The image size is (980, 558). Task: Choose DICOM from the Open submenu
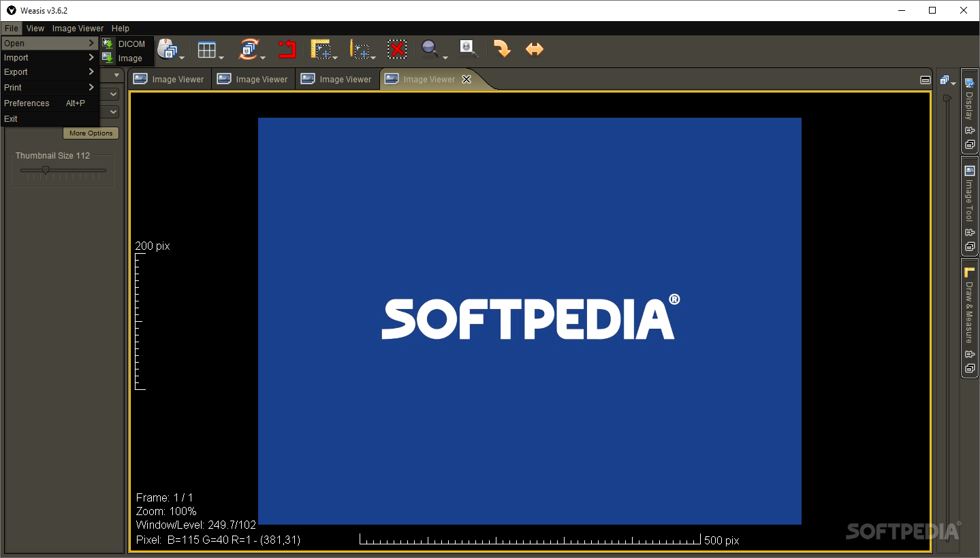pyautogui.click(x=127, y=44)
